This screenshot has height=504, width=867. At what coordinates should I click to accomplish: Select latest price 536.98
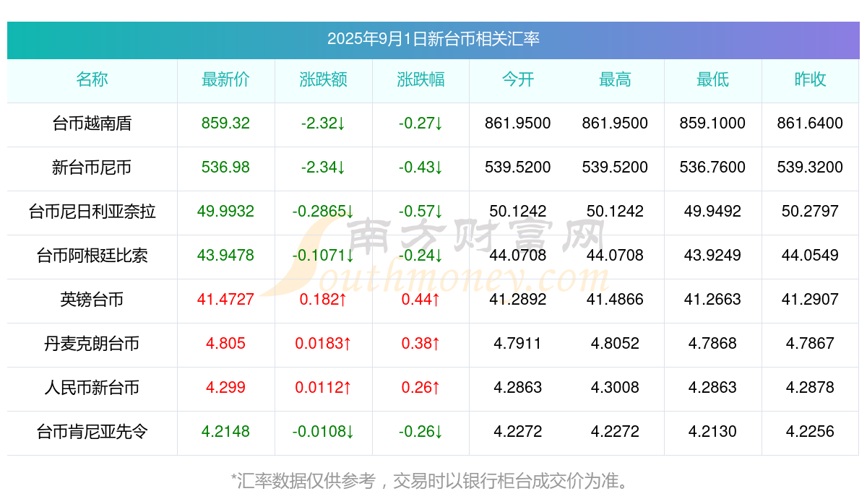click(x=225, y=168)
